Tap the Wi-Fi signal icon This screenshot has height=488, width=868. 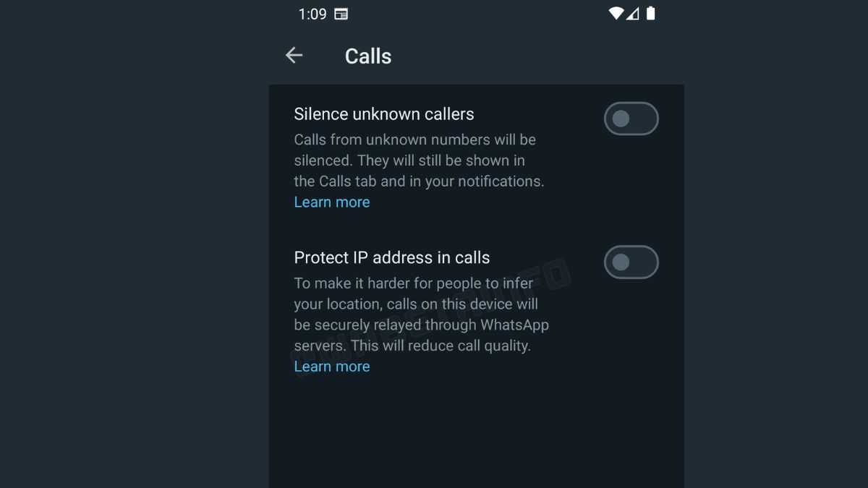click(616, 13)
